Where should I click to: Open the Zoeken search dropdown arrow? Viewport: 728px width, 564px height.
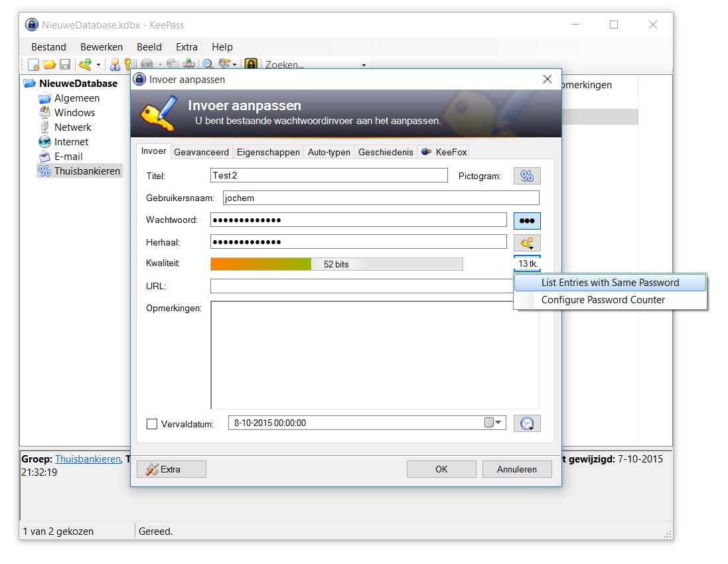(364, 65)
